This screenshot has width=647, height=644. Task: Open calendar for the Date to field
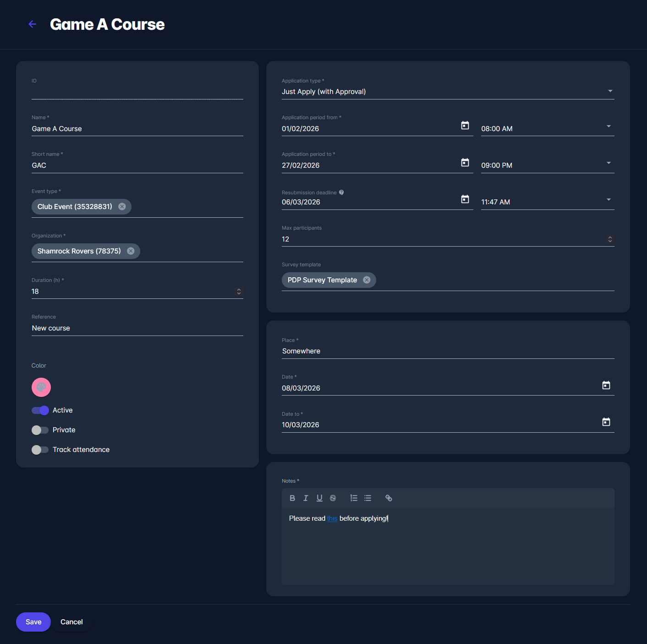[x=606, y=422]
